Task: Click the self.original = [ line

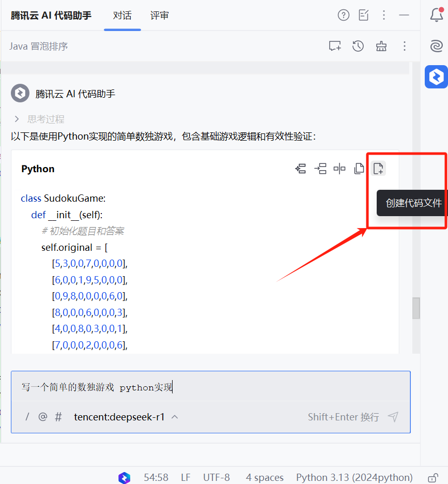Action: pyautogui.click(x=74, y=247)
